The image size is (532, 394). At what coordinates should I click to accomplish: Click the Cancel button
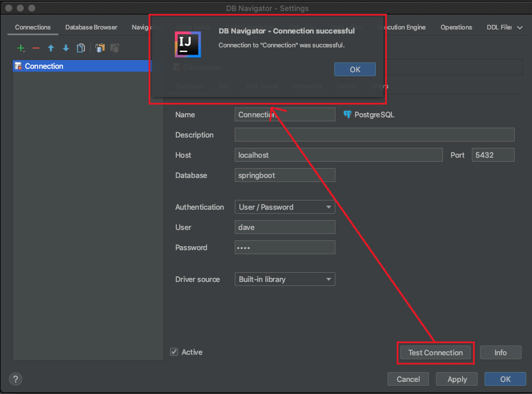(x=408, y=379)
